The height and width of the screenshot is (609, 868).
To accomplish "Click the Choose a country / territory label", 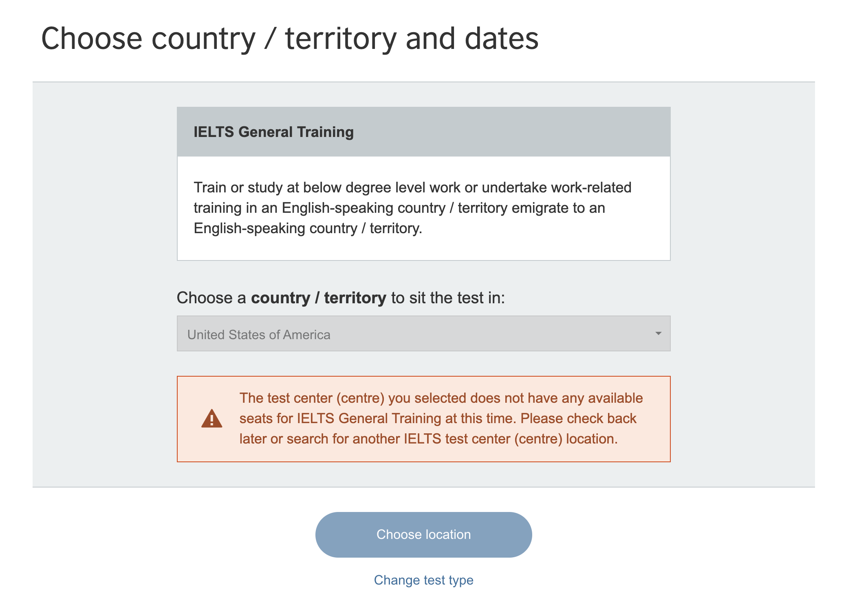I will 340,298.
